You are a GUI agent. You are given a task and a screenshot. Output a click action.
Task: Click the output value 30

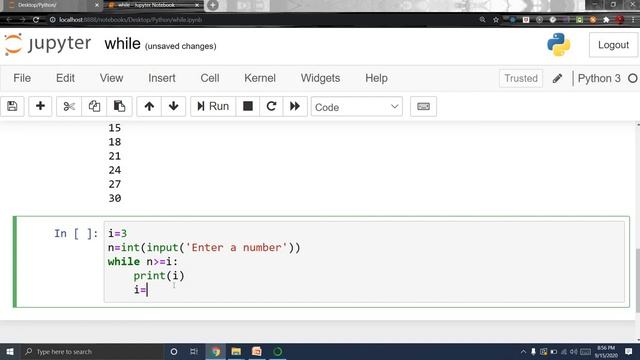pyautogui.click(x=115, y=198)
